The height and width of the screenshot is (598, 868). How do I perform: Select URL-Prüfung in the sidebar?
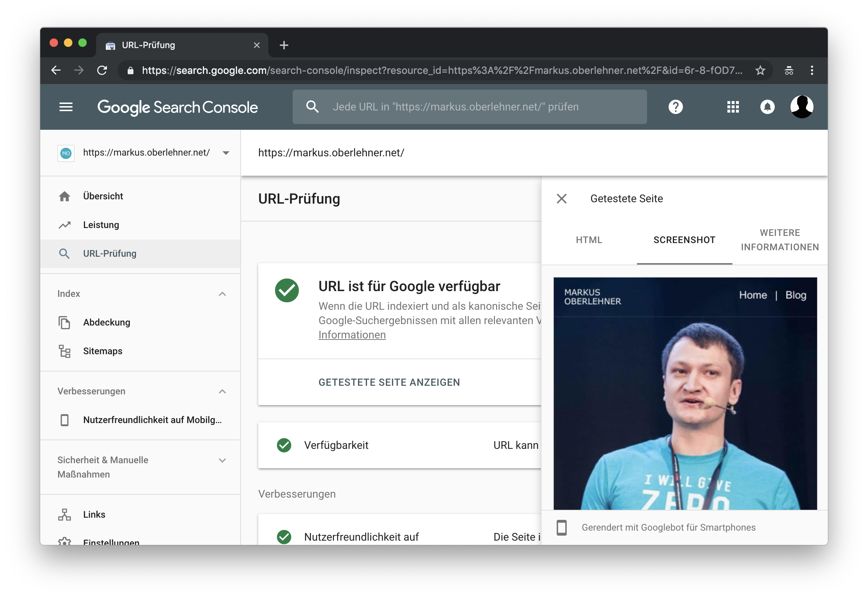(x=140, y=253)
